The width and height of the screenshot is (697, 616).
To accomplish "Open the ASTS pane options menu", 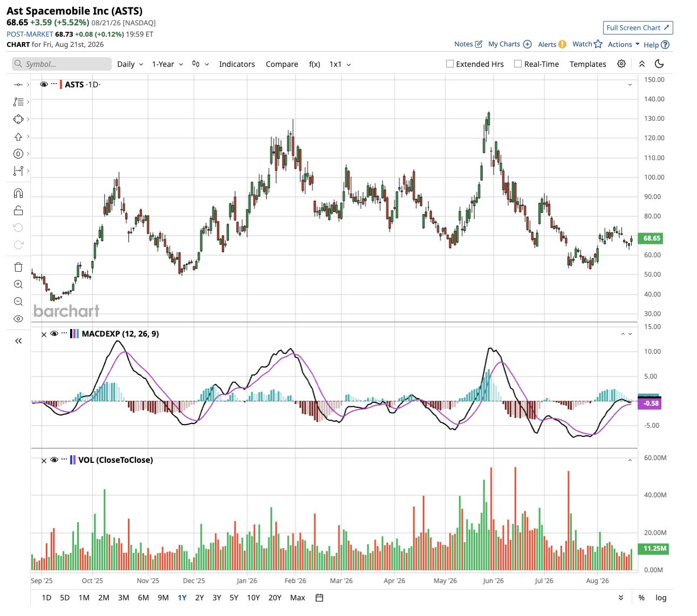I will [54, 84].
